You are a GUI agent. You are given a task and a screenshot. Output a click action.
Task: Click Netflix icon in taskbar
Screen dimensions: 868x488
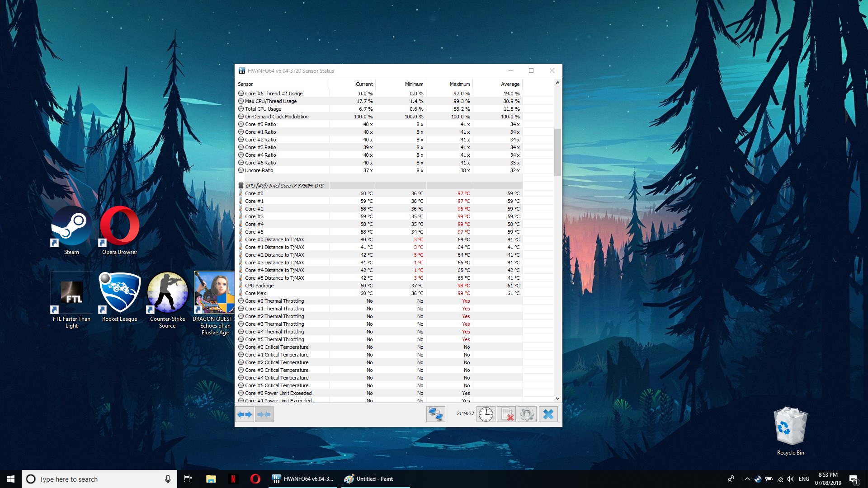233,479
